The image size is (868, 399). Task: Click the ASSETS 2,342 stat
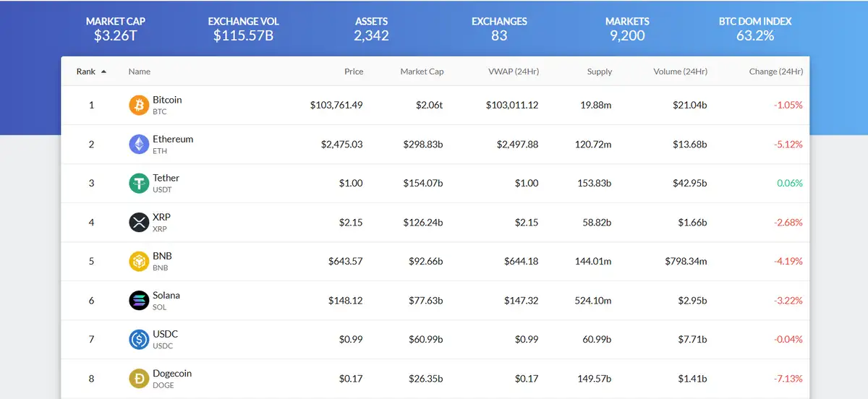pyautogui.click(x=371, y=28)
